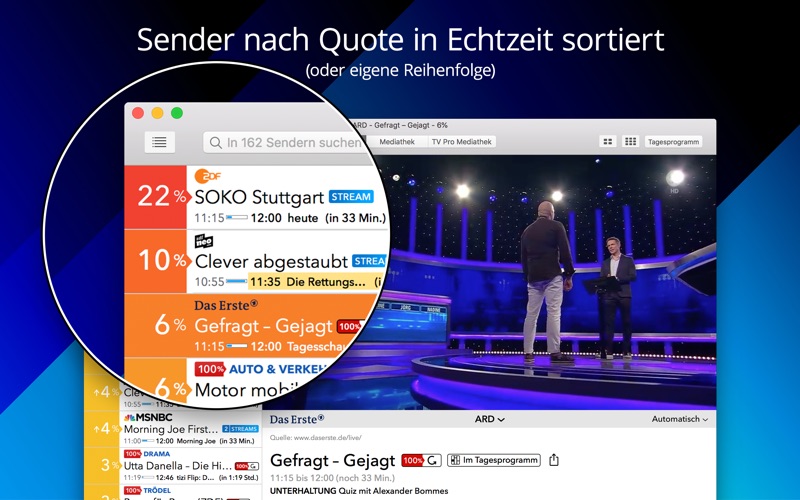Click the Gefragt – Gejagt progress bar in list
800x500 pixels.
coord(237,346)
